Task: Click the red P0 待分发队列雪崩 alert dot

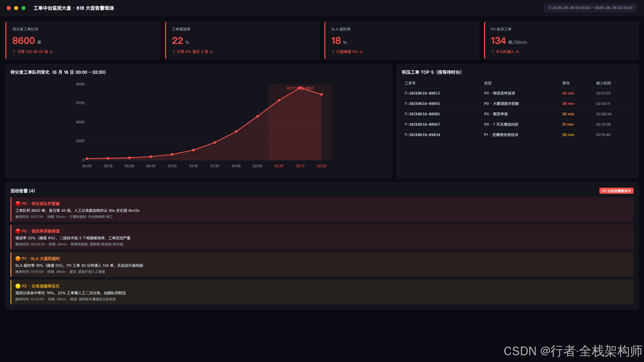Action: pos(18,204)
